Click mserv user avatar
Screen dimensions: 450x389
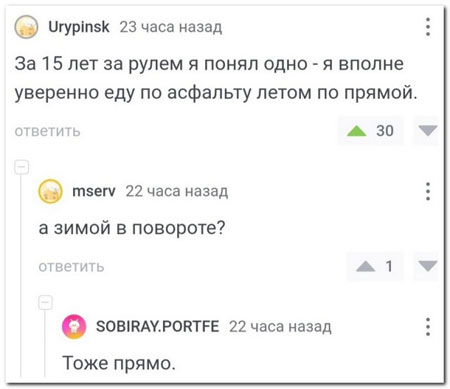tap(50, 191)
